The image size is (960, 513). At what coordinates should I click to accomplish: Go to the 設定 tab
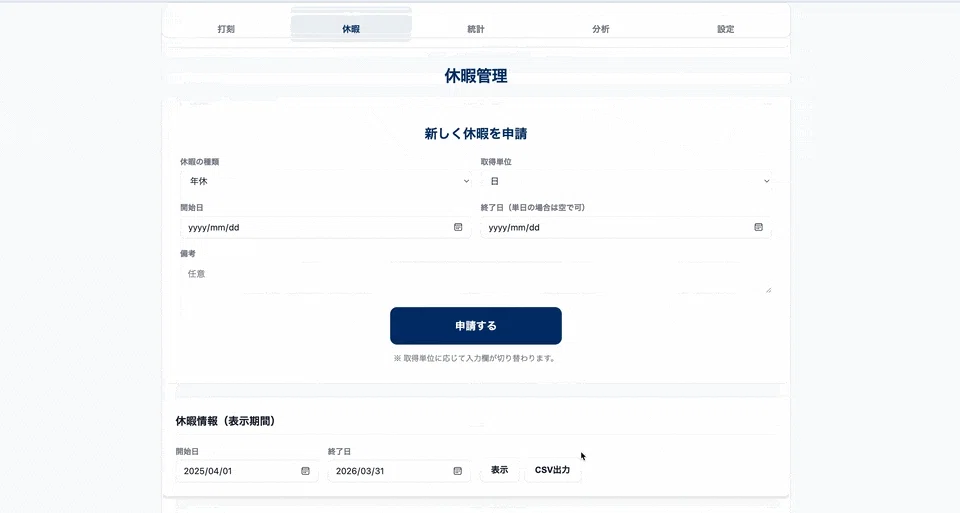coord(726,29)
